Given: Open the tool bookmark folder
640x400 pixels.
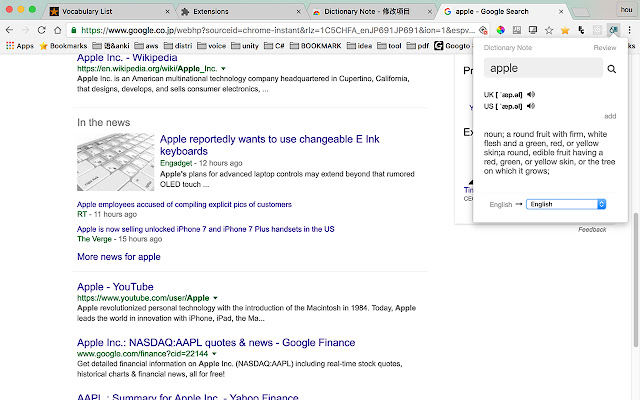Looking at the screenshot, I should point(389,46).
